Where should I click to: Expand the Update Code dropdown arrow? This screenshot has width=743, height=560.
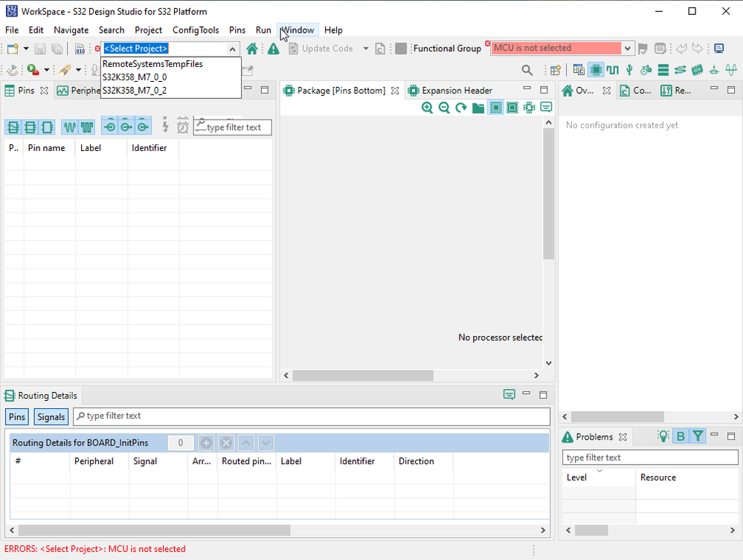pos(366,48)
